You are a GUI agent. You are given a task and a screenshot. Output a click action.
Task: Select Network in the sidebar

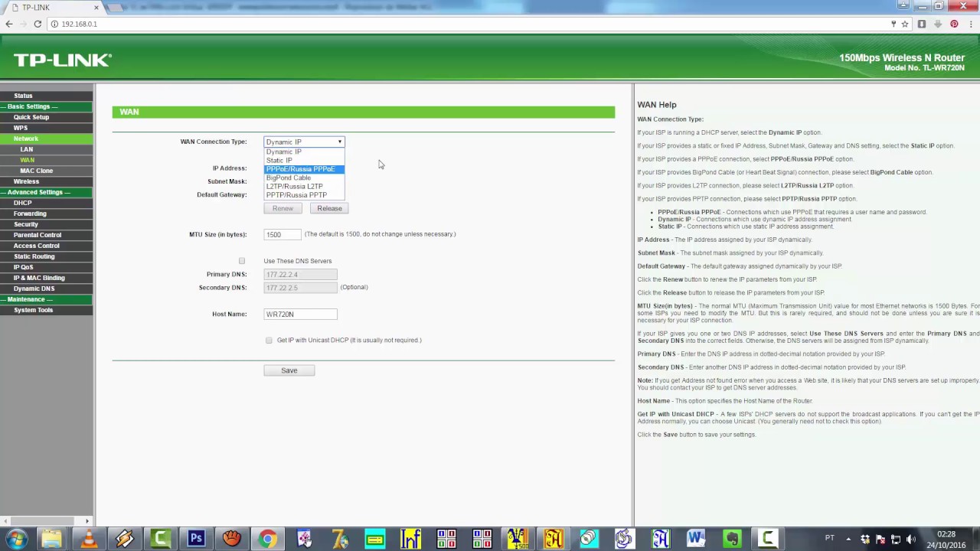pyautogui.click(x=26, y=139)
